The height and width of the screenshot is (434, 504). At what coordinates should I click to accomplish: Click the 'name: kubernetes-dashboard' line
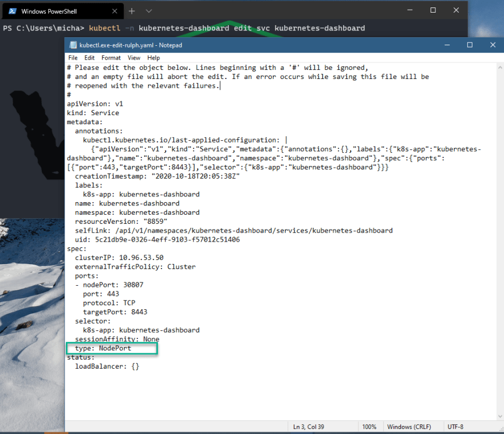pyautogui.click(x=127, y=203)
